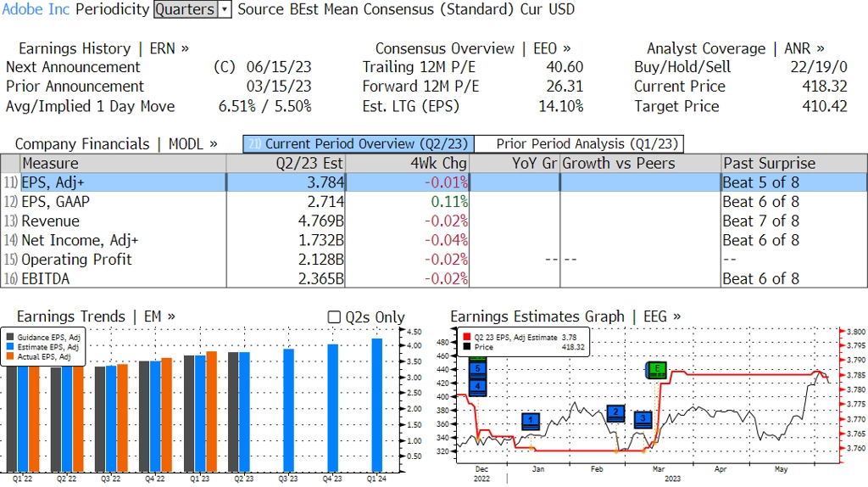868x487 pixels.
Task: Click the YoY Gr column header
Action: pyautogui.click(x=515, y=164)
